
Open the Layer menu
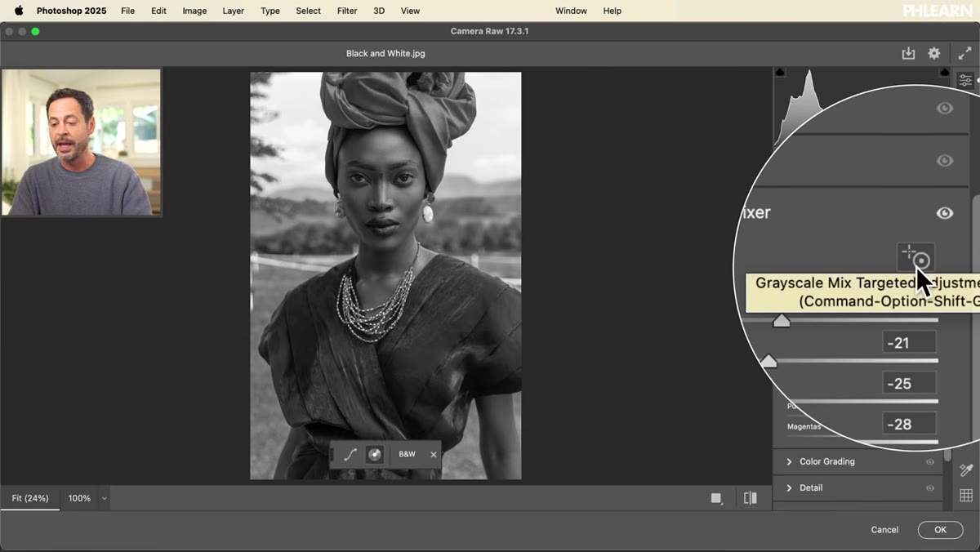tap(234, 11)
